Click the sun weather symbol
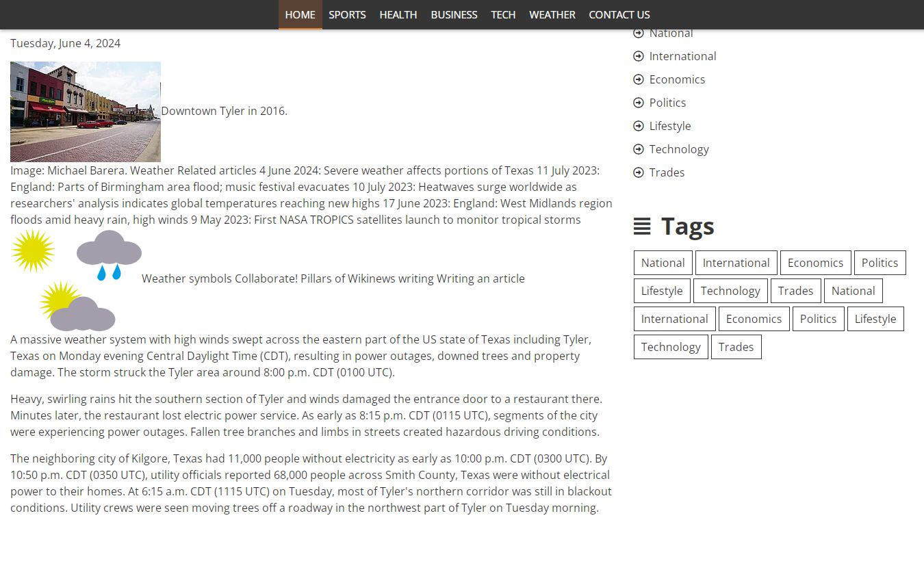Image resolution: width=924 pixels, height=572 pixels. tap(33, 250)
